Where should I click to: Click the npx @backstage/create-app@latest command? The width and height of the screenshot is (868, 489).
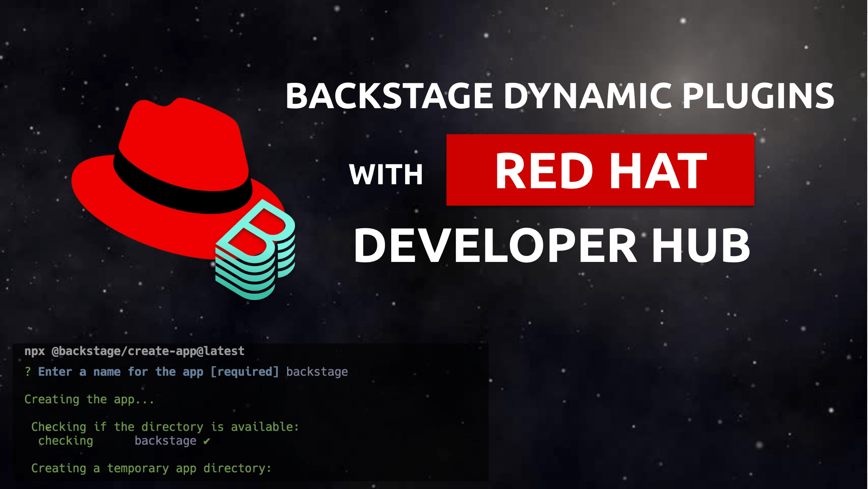pos(134,351)
